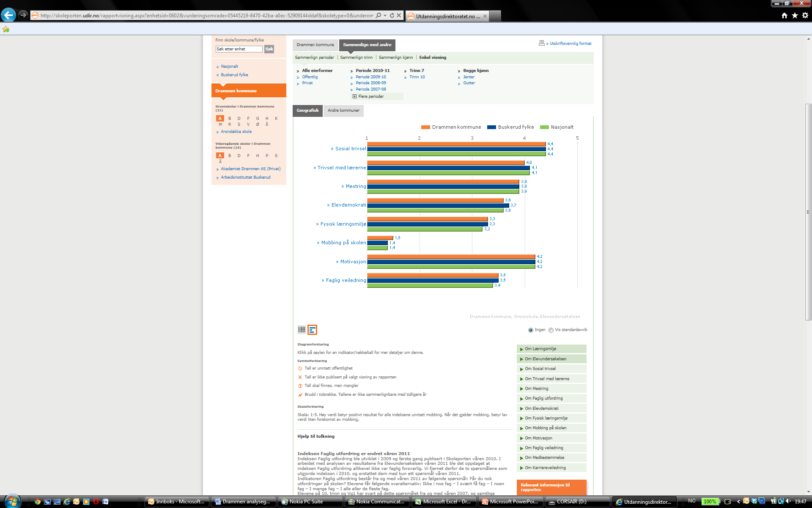Click the favorites bar add star icon
The height and width of the screenshot is (508, 812).
[6, 29]
